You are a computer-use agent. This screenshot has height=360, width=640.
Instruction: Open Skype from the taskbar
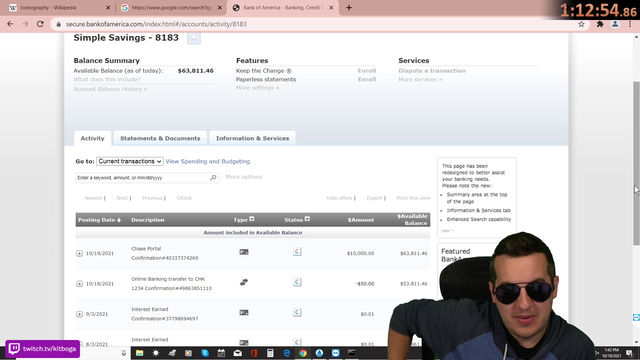(x=205, y=353)
